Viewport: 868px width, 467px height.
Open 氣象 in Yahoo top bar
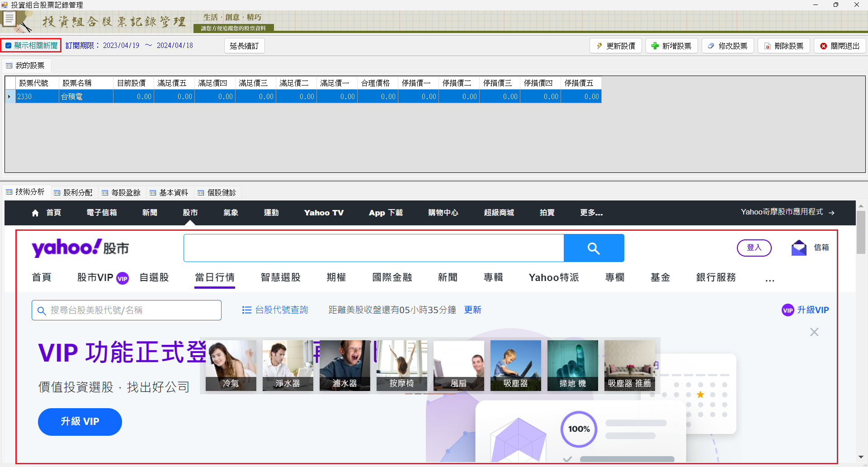[x=231, y=213]
